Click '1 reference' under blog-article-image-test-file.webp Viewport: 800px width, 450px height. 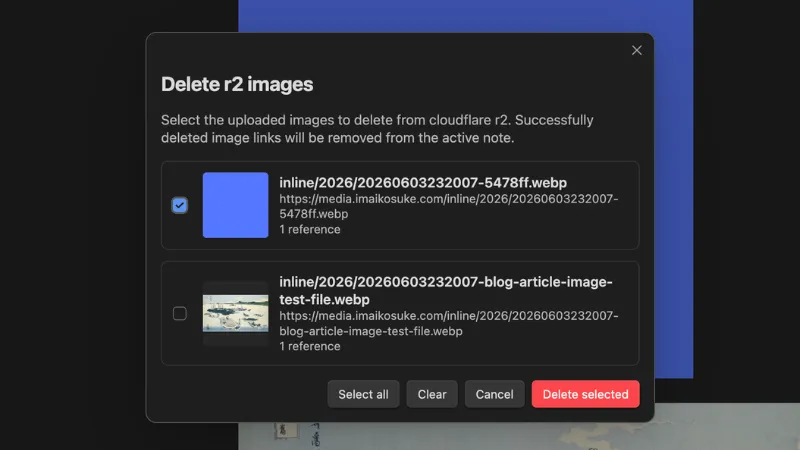coord(310,346)
